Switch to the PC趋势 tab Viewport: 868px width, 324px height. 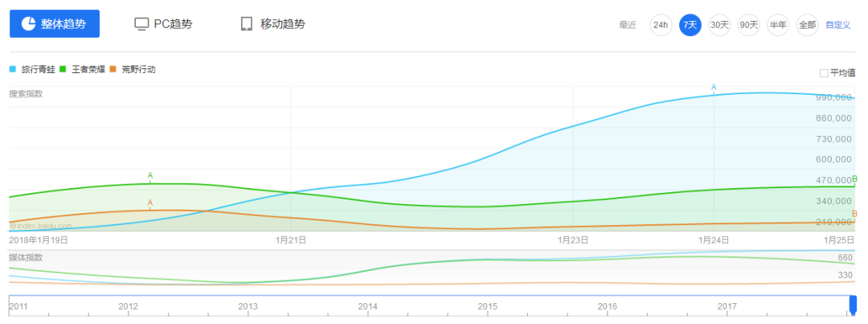click(164, 24)
